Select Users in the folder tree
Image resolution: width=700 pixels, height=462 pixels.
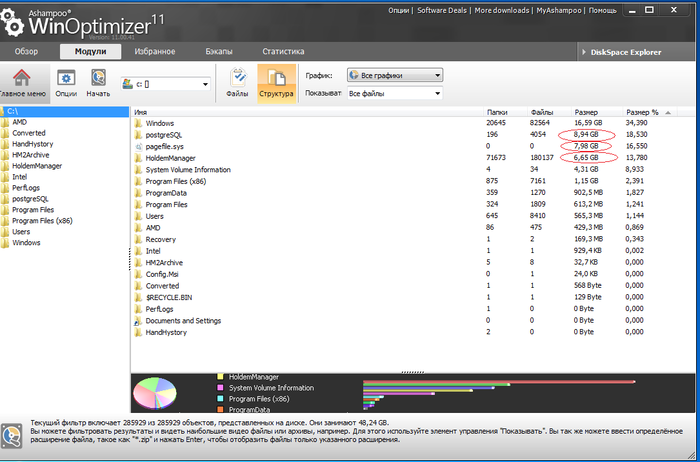(x=21, y=232)
